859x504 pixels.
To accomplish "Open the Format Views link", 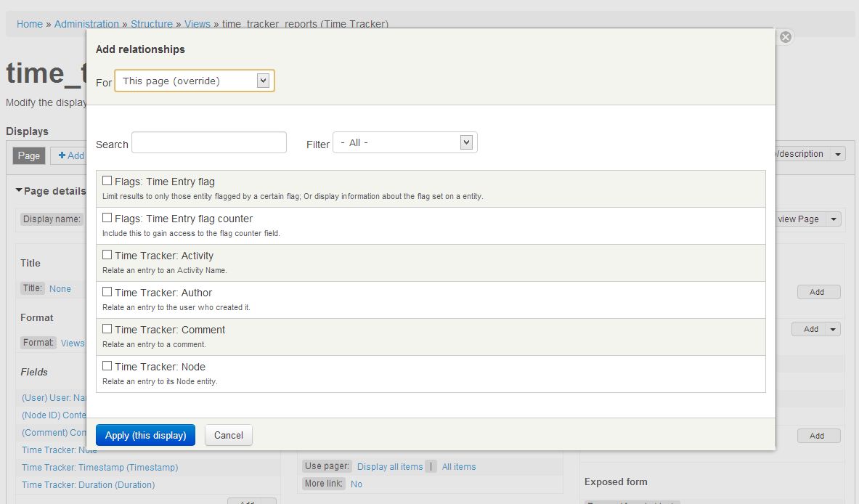I will [73, 343].
